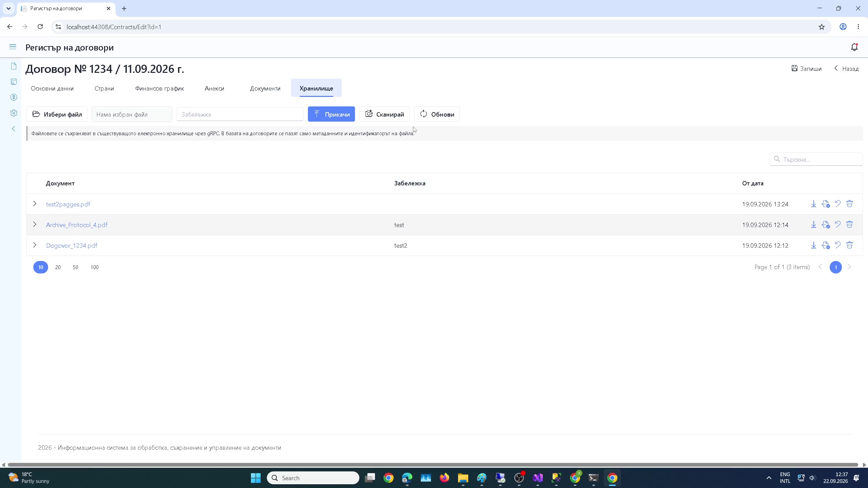The image size is (868, 488).
Task: Reload the browser page
Action: tap(40, 27)
